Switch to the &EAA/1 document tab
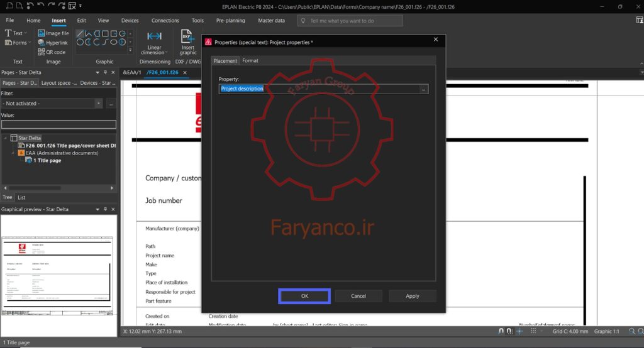Image resolution: width=644 pixels, height=348 pixels. [x=132, y=72]
